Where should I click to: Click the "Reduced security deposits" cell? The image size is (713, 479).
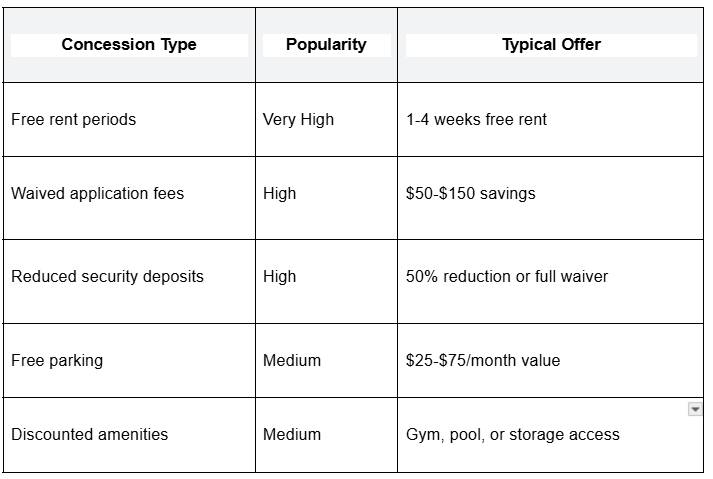coord(107,276)
